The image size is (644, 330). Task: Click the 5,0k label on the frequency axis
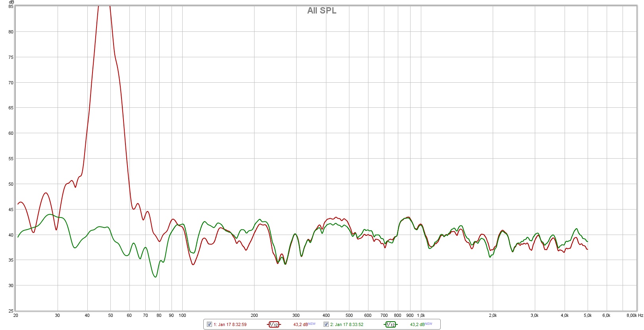(588, 315)
